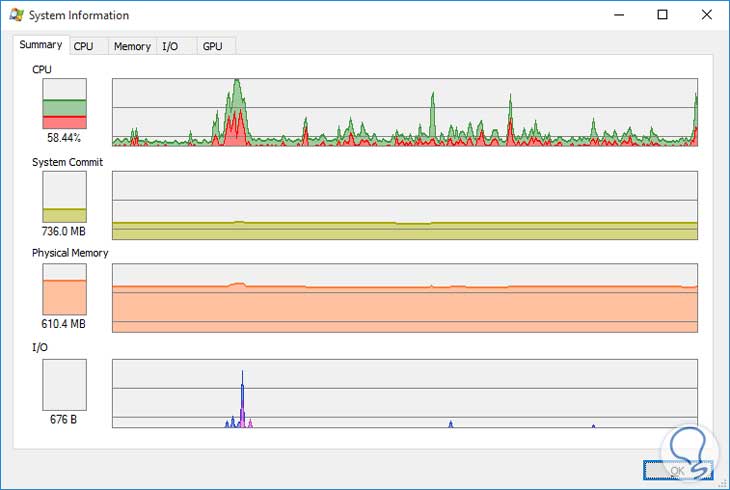Click the CPU section label above gauge
730x490 pixels.
42,69
